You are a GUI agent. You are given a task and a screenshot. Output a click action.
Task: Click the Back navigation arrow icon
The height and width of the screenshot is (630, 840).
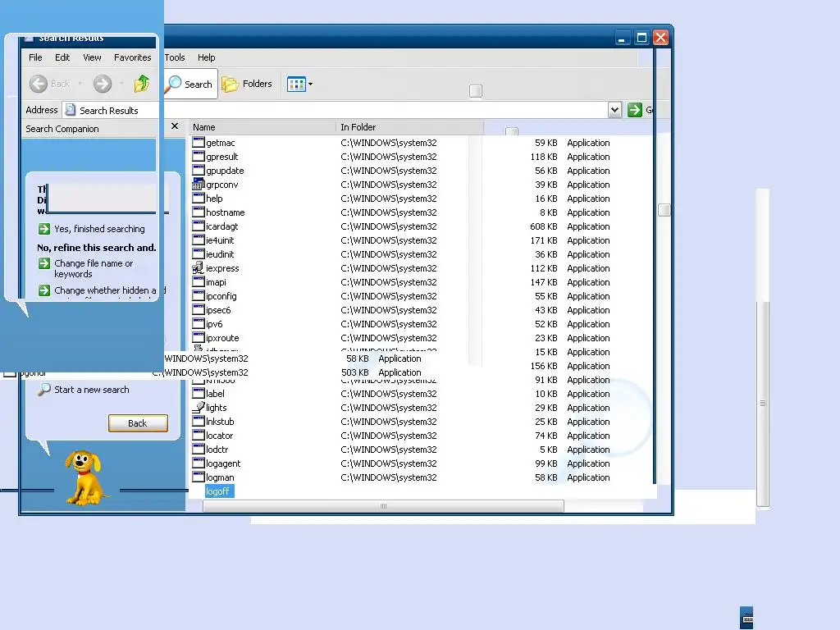(x=38, y=84)
